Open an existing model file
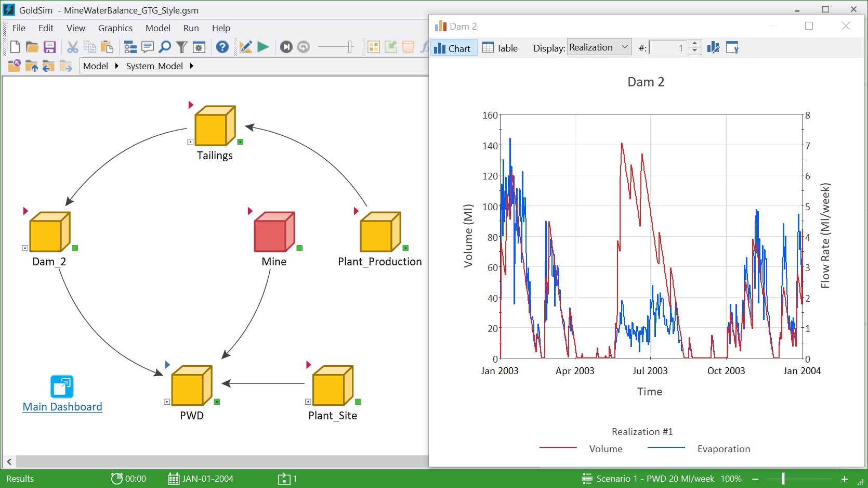Screen dimensions: 868x488 pyautogui.click(x=32, y=47)
